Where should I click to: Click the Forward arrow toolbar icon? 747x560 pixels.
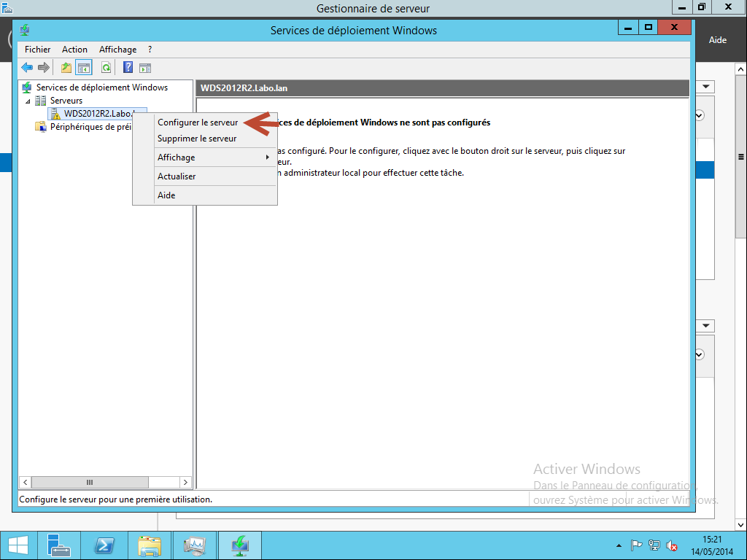tap(44, 68)
